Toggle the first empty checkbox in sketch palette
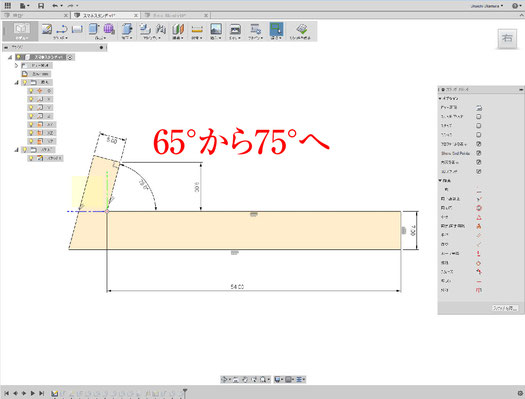The width and height of the screenshot is (525, 399). (479, 116)
